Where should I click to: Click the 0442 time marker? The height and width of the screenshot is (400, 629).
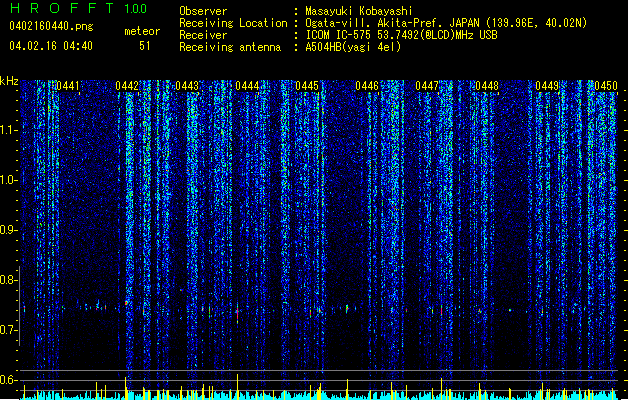click(x=127, y=86)
